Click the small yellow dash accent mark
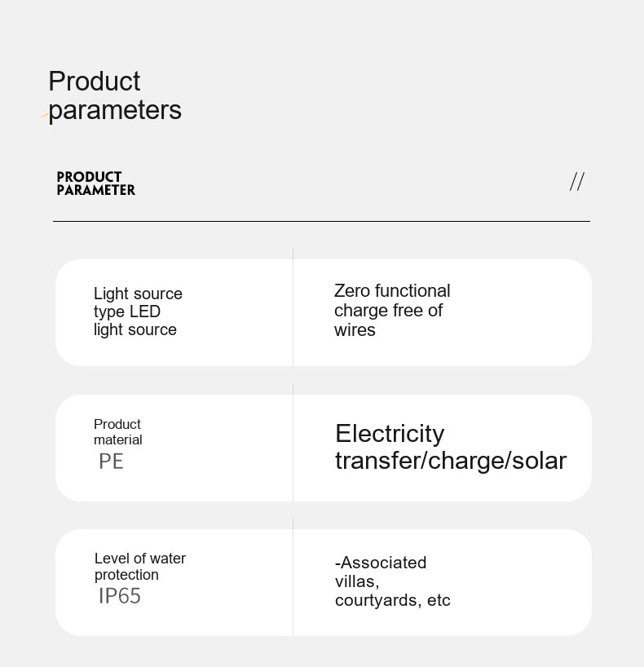Screen dimensions: 644x667 (45, 115)
